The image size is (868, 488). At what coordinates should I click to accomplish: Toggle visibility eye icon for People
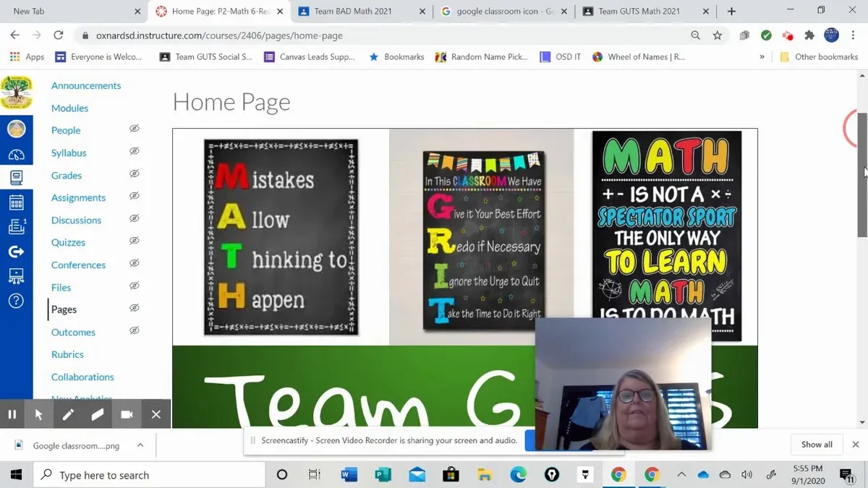point(134,129)
